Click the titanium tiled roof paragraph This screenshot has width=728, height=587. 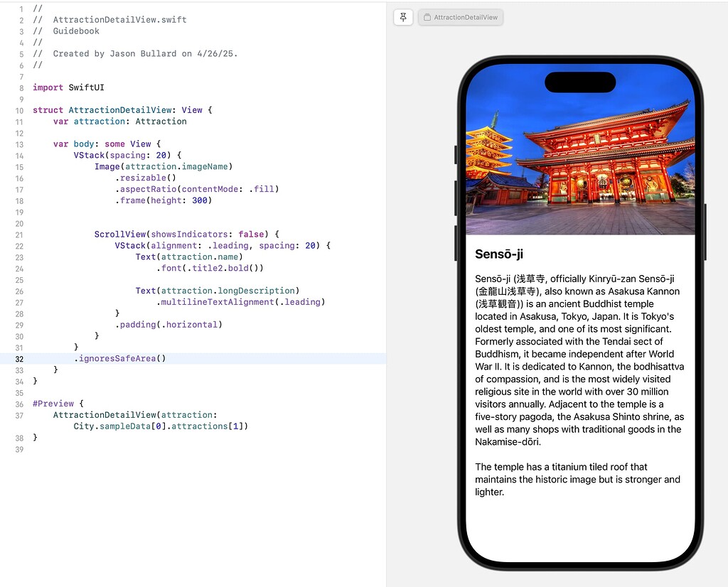[x=577, y=479]
